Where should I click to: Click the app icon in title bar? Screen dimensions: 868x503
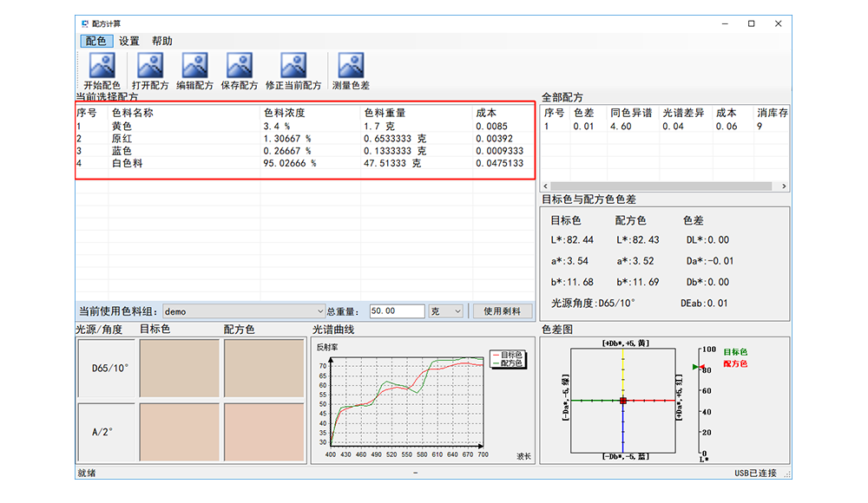tap(85, 23)
